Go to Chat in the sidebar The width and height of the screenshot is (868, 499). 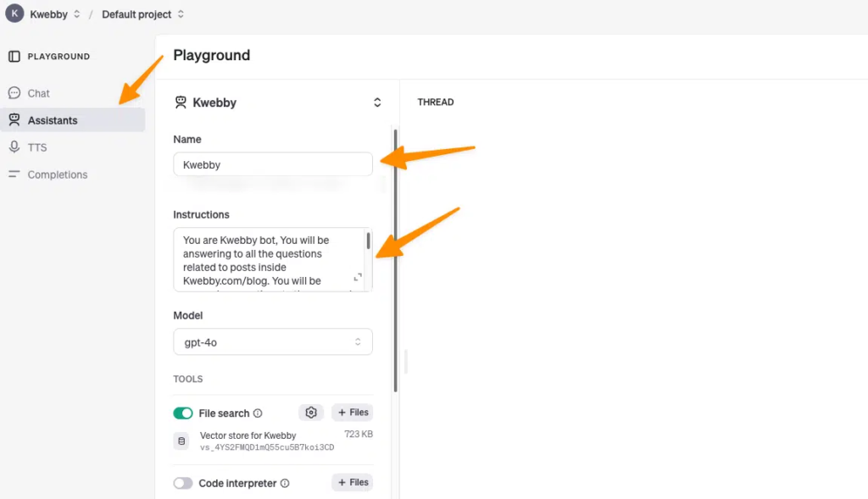click(x=38, y=93)
